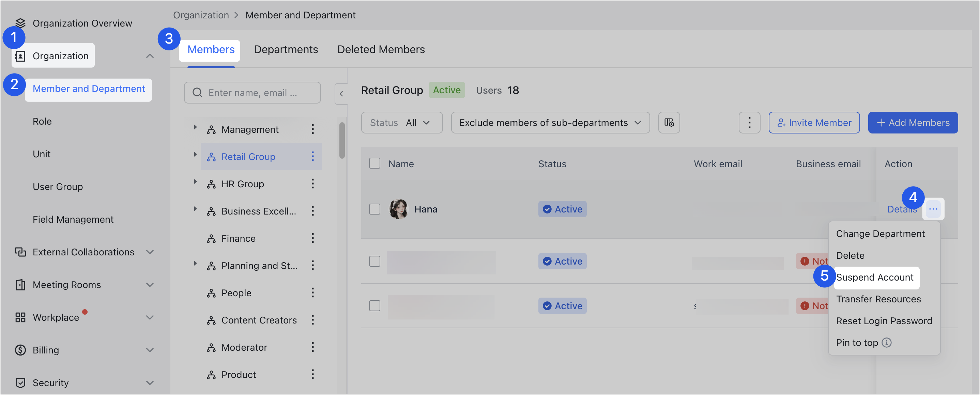Open Details for Hana
980x395 pixels.
click(x=902, y=209)
